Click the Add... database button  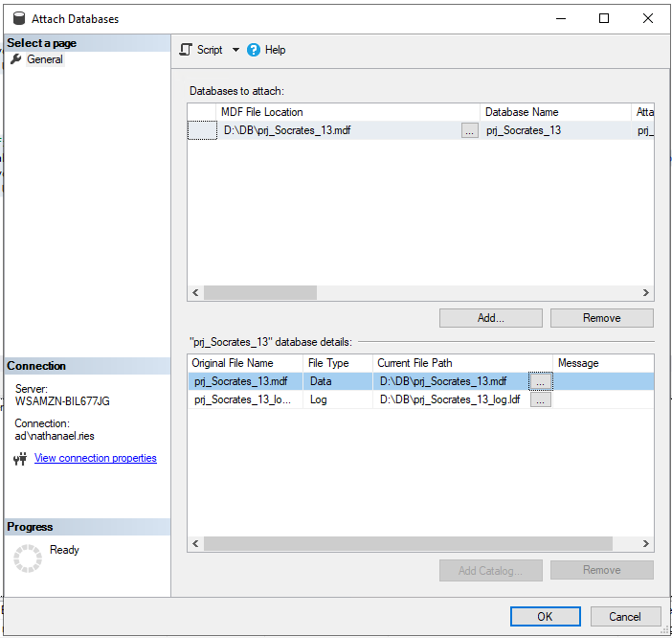491,318
